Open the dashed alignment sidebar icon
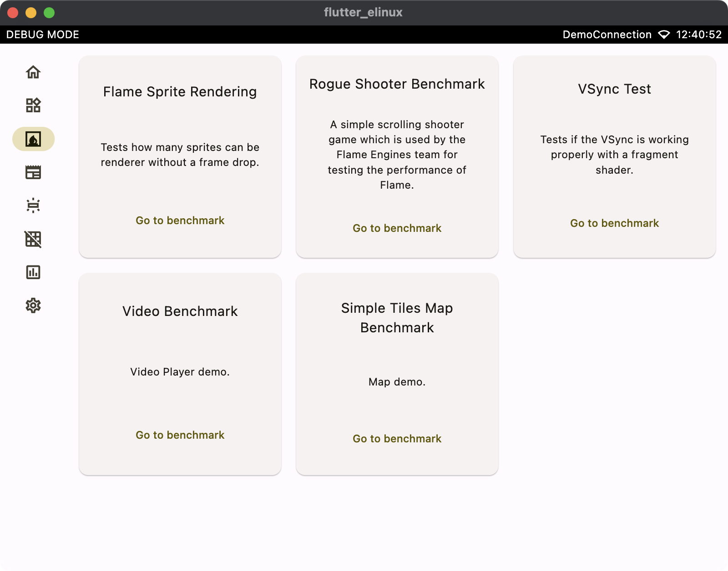 (x=33, y=205)
